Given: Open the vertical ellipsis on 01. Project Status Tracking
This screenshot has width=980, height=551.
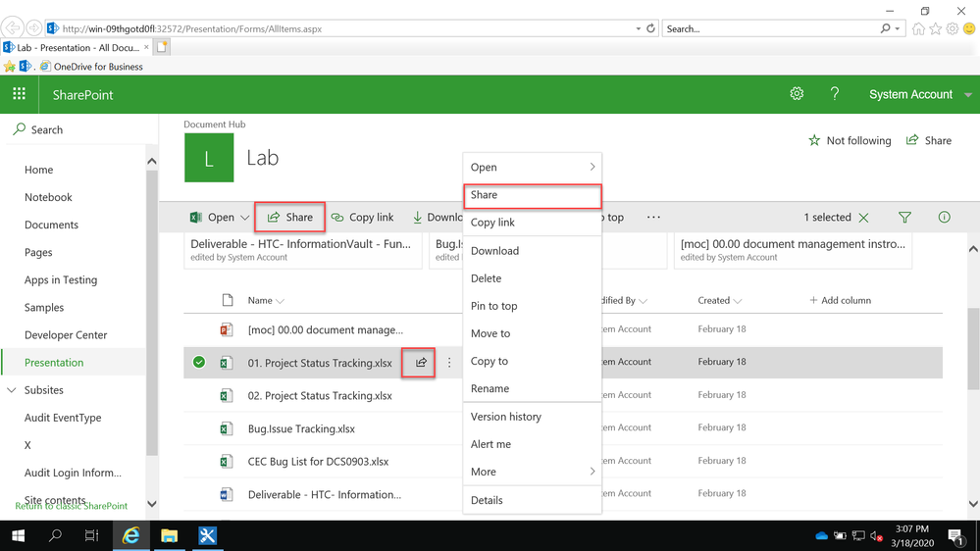Looking at the screenshot, I should [x=448, y=363].
